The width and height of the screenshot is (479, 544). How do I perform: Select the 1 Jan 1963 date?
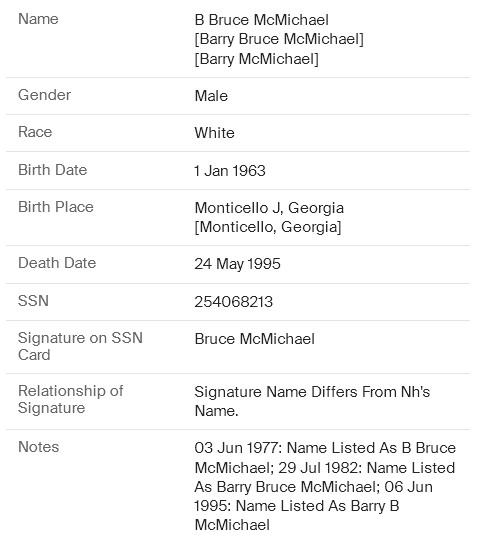pyautogui.click(x=230, y=171)
